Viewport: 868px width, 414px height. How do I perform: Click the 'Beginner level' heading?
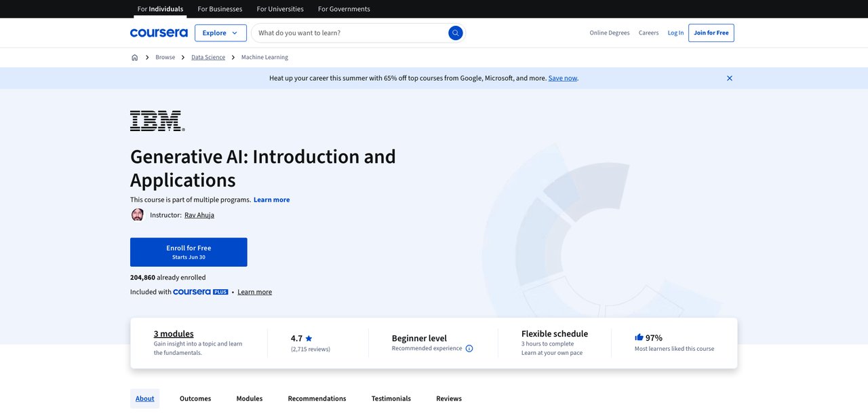(x=419, y=338)
